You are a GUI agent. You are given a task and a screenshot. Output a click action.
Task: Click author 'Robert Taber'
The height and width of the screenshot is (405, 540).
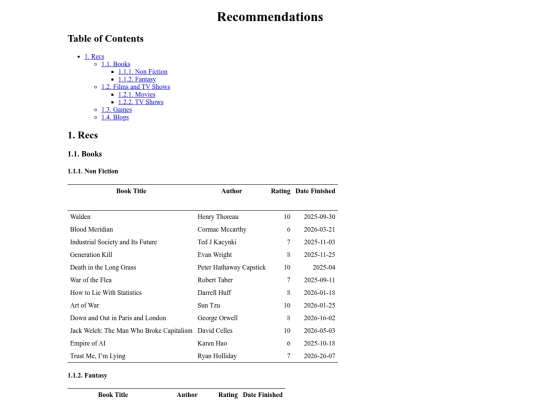(215, 280)
